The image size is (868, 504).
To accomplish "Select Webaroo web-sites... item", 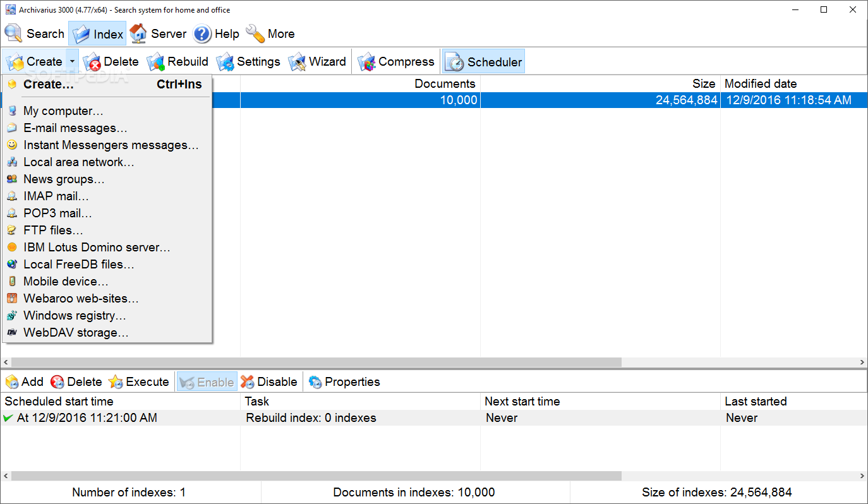I will pyautogui.click(x=107, y=299).
